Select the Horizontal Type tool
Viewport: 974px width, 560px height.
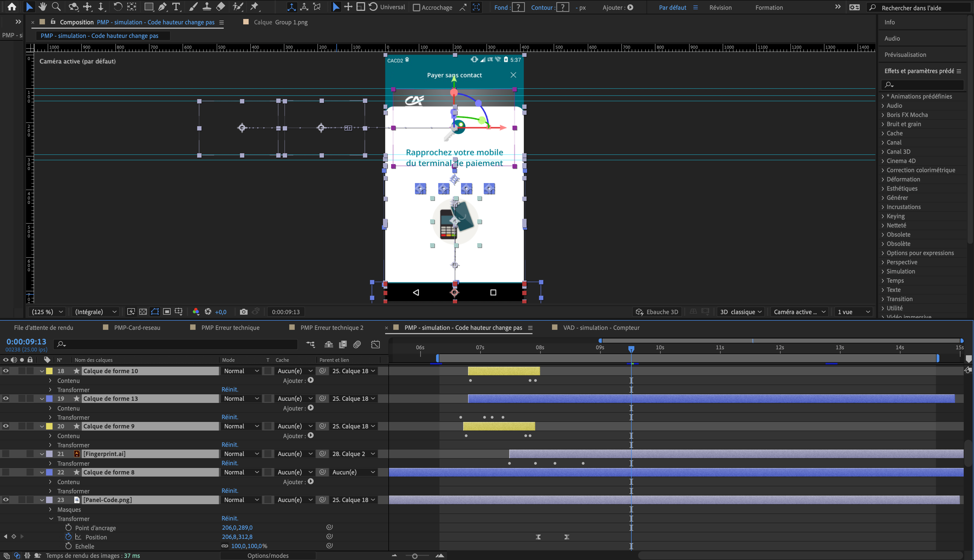tap(176, 6)
